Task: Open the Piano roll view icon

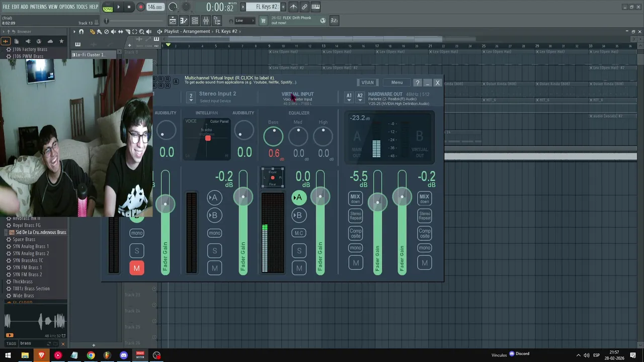Action: click(x=184, y=21)
